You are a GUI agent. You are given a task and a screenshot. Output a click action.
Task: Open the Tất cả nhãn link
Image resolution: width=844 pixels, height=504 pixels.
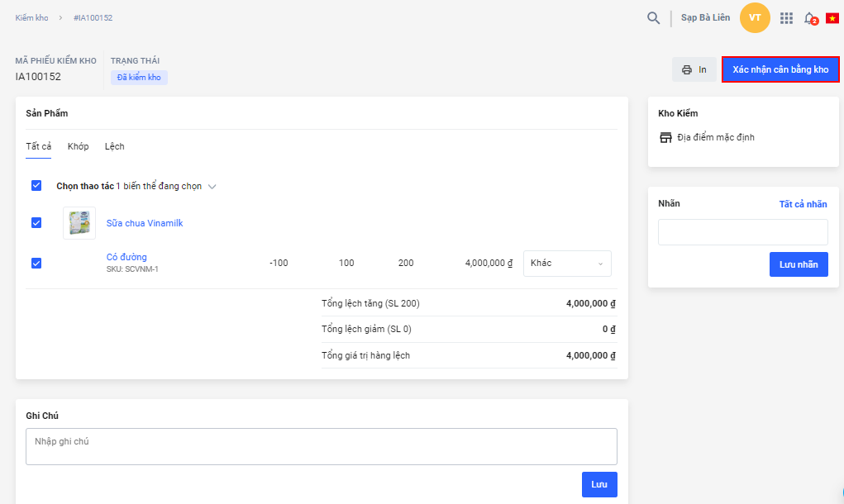coord(803,204)
